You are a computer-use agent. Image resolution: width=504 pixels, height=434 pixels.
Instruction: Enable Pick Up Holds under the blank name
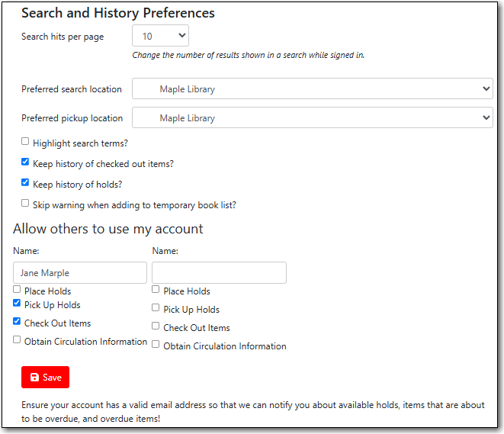[x=156, y=308]
